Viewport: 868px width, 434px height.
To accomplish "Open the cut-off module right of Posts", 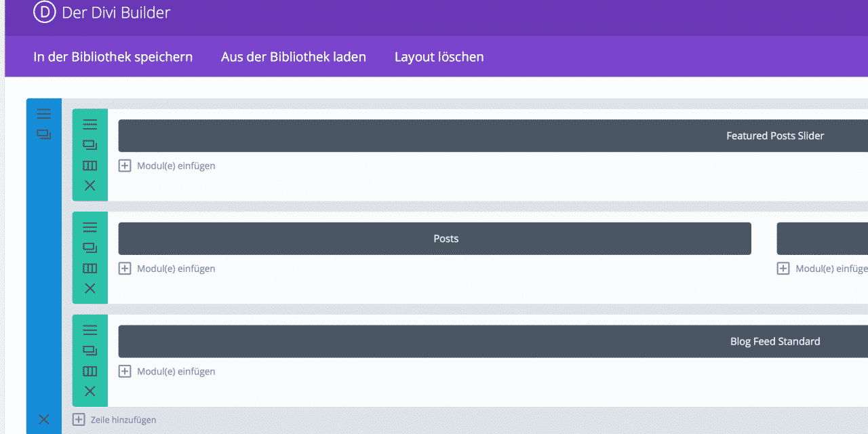I will pos(823,239).
